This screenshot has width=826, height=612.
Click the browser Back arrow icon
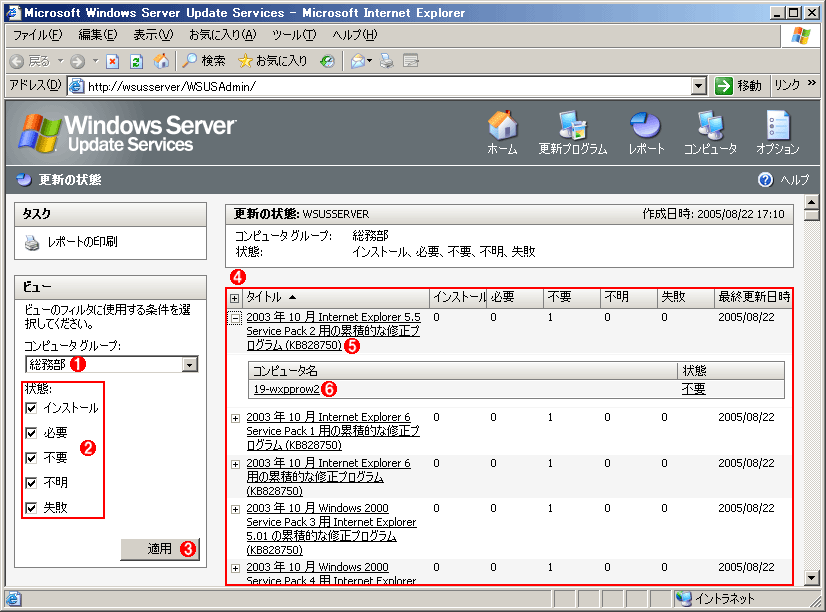click(17, 62)
